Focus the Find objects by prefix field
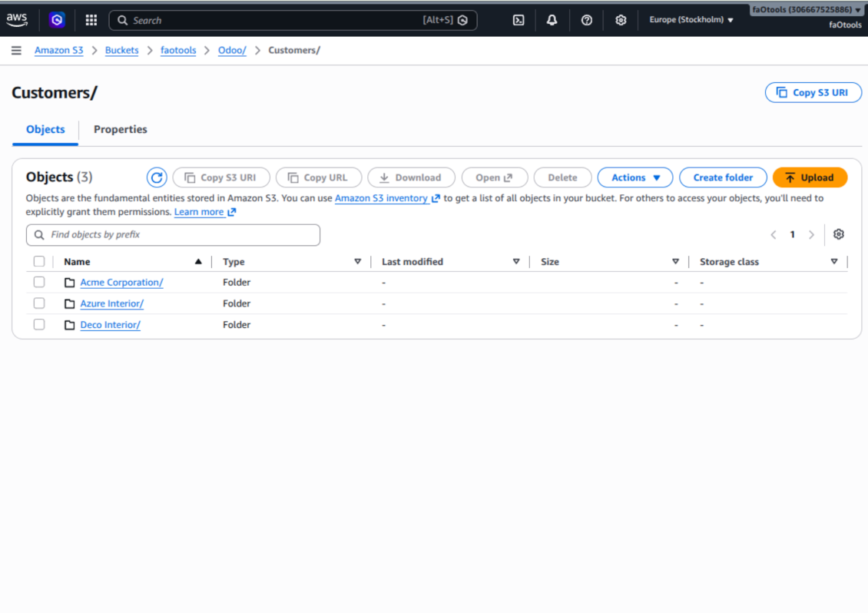 coord(173,235)
